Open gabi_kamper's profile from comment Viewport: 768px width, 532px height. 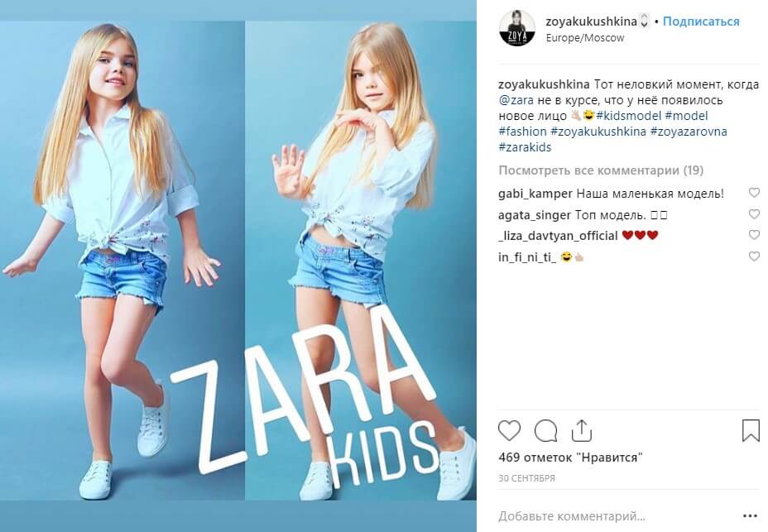(x=535, y=194)
